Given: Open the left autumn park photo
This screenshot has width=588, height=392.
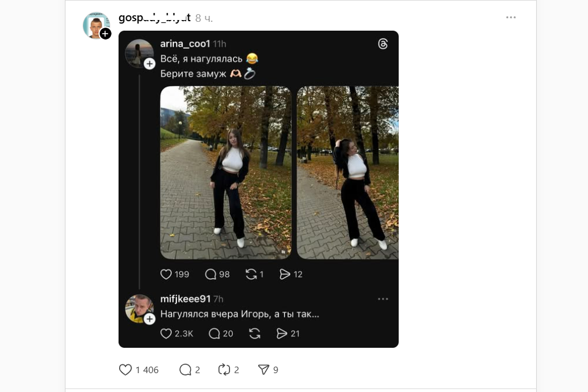Looking at the screenshot, I should 226,172.
